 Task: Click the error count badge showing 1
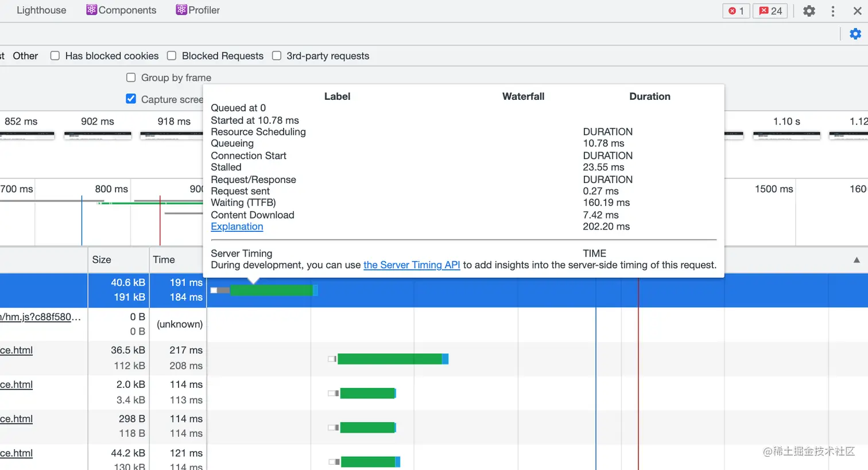point(736,11)
